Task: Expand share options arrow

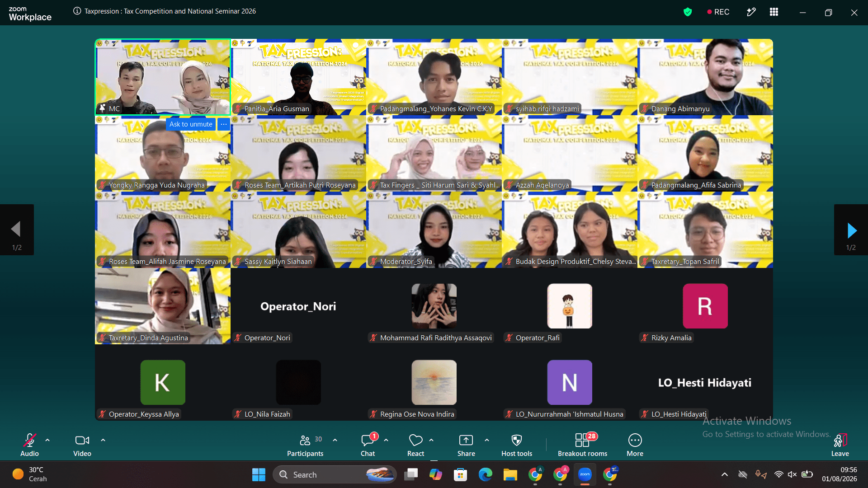Action: 487,440
